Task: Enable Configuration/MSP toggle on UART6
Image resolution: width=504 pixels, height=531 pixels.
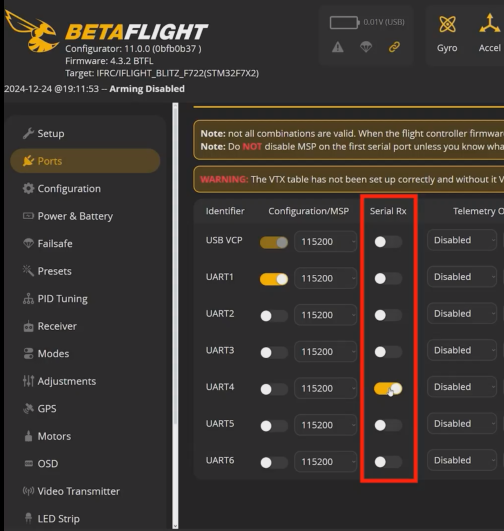Action: click(x=274, y=462)
